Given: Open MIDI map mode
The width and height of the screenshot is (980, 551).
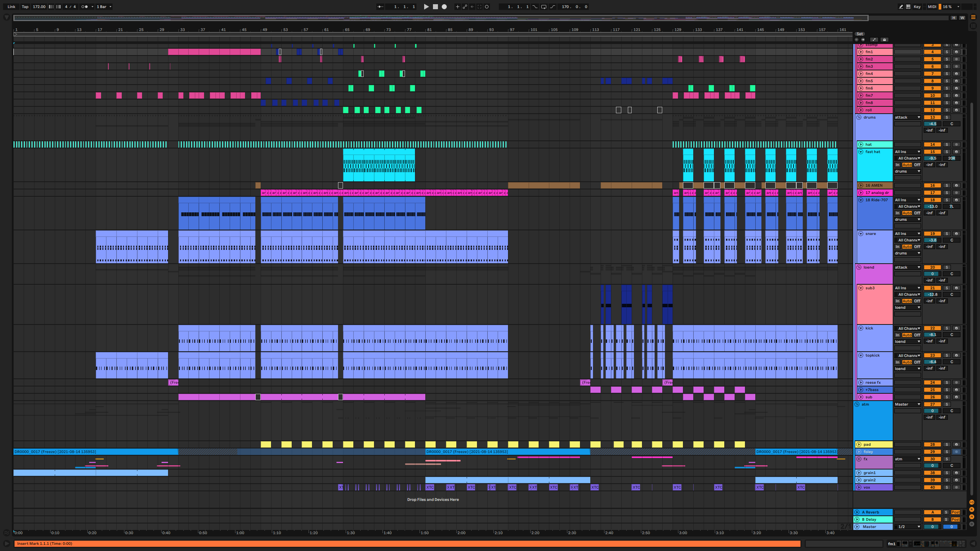Looking at the screenshot, I should [x=932, y=7].
